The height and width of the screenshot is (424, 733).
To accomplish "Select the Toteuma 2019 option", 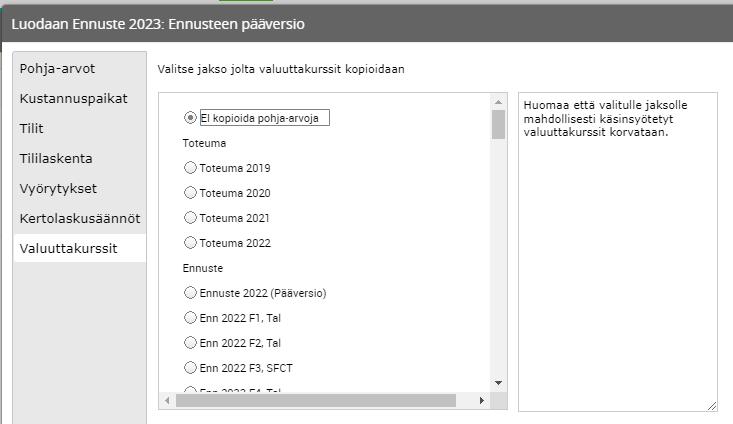I will (x=191, y=168).
